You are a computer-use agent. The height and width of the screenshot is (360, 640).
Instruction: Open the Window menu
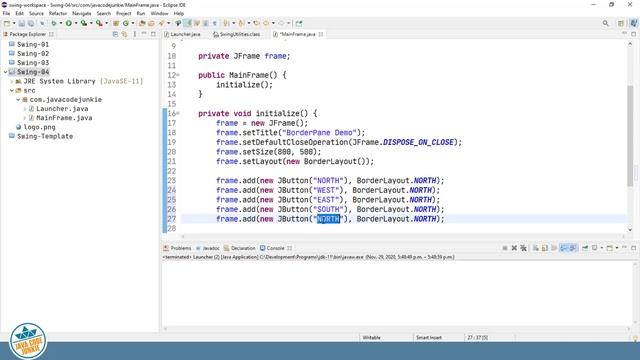[159, 13]
